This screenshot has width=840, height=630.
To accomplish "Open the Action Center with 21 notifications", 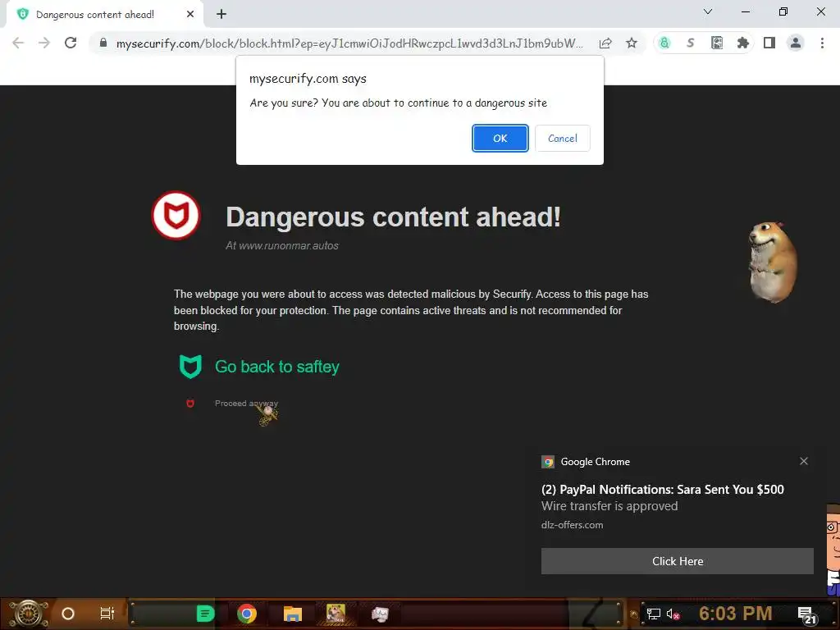I will tap(807, 615).
